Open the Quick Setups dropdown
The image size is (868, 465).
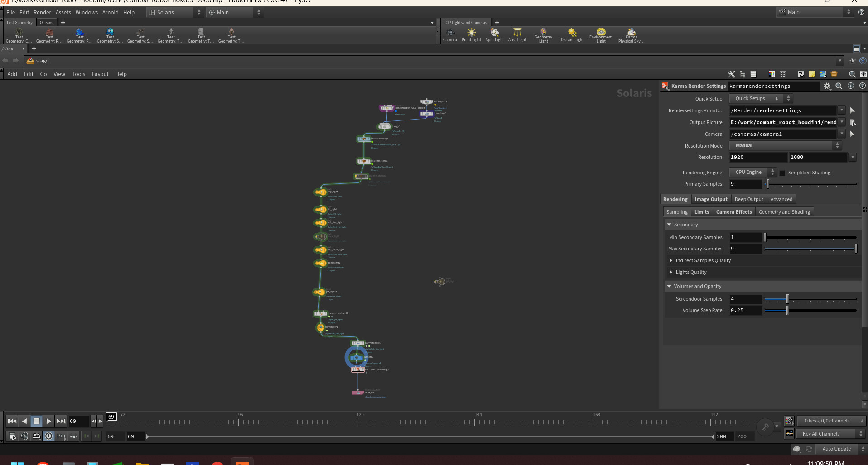pos(761,99)
